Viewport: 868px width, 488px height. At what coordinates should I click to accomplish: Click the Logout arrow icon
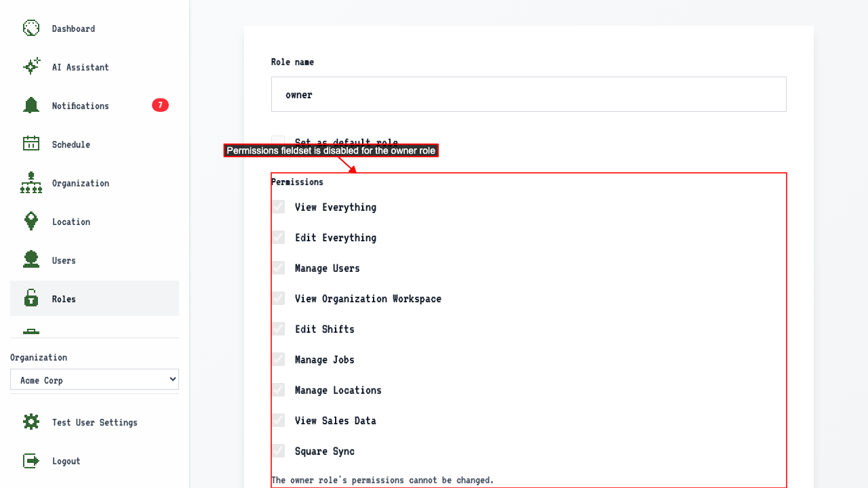[x=31, y=461]
